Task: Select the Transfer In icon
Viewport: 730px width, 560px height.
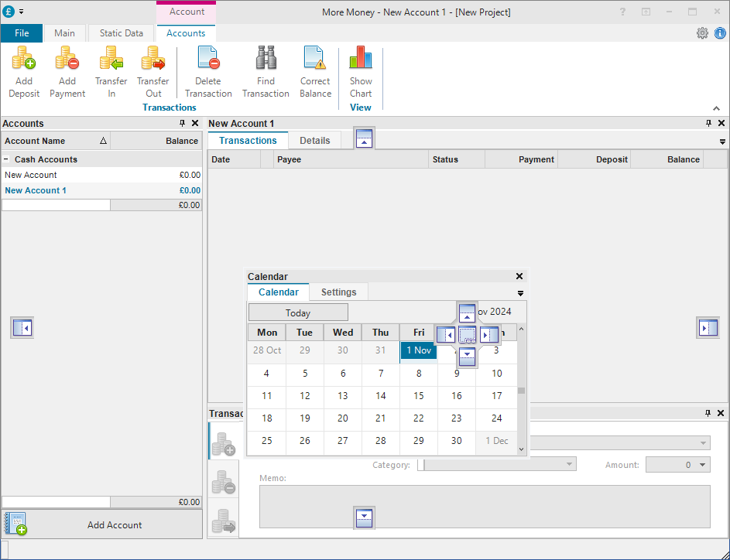Action: pos(111,60)
